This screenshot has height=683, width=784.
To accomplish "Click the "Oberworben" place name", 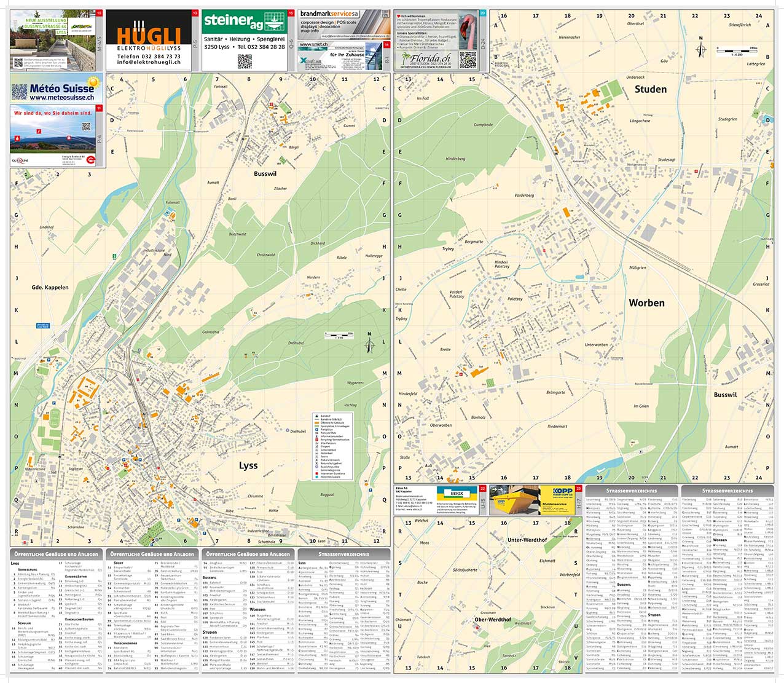I will [x=441, y=425].
